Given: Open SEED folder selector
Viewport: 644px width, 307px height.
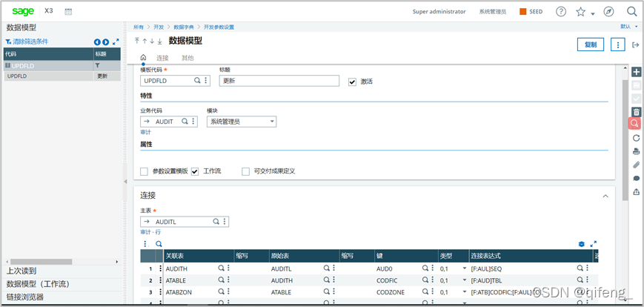Looking at the screenshot, I should coord(531,12).
